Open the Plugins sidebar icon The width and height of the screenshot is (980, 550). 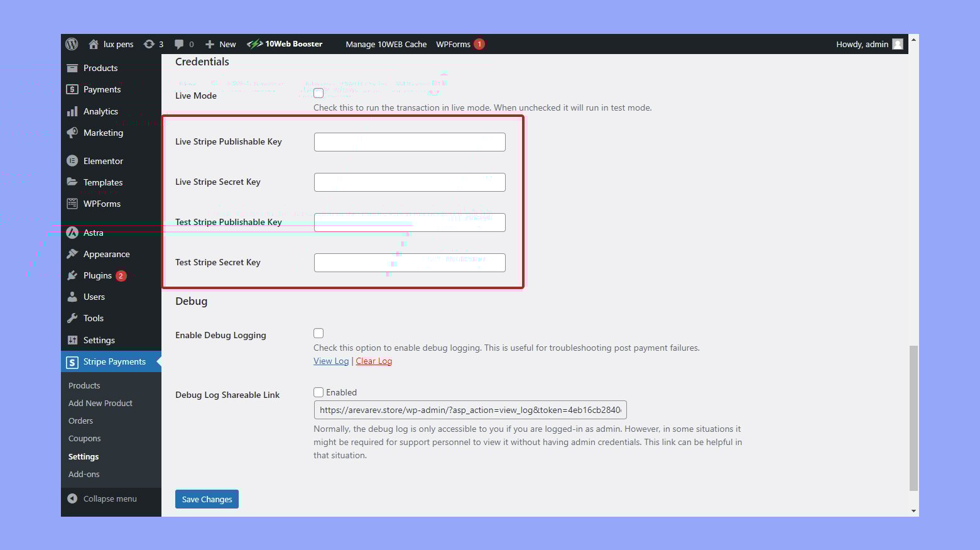(72, 275)
